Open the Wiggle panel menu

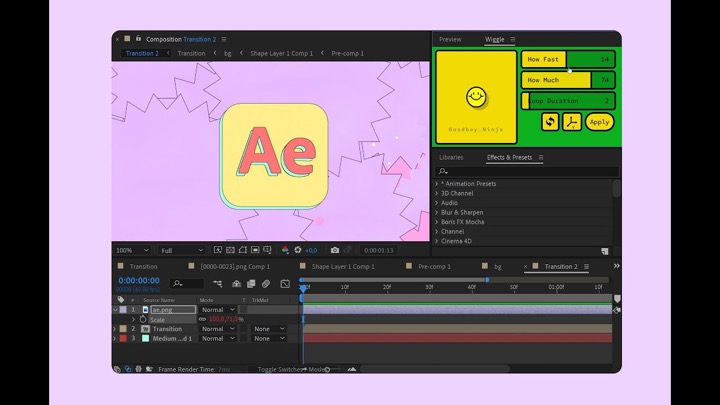pos(513,39)
